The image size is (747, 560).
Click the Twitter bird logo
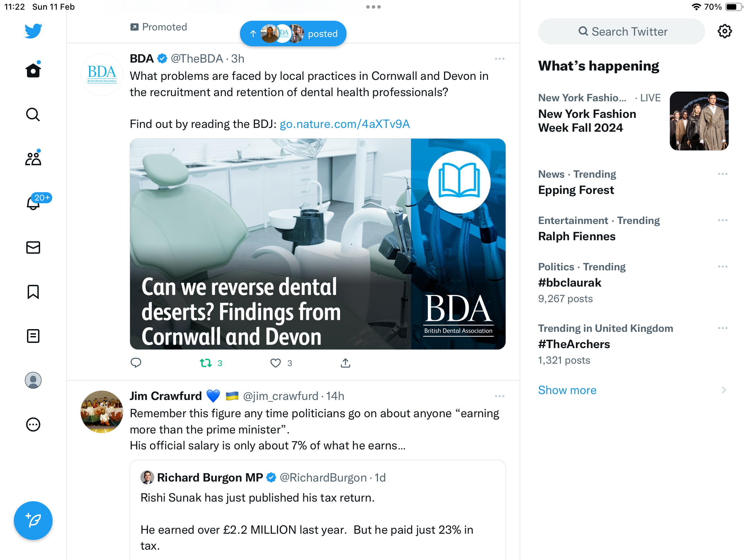[x=33, y=31]
